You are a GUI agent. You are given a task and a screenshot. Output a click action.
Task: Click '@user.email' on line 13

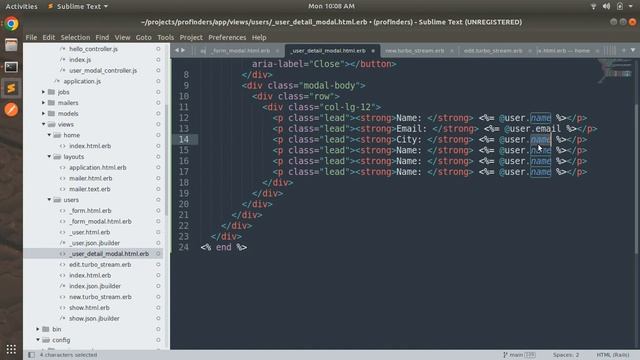[532, 129]
